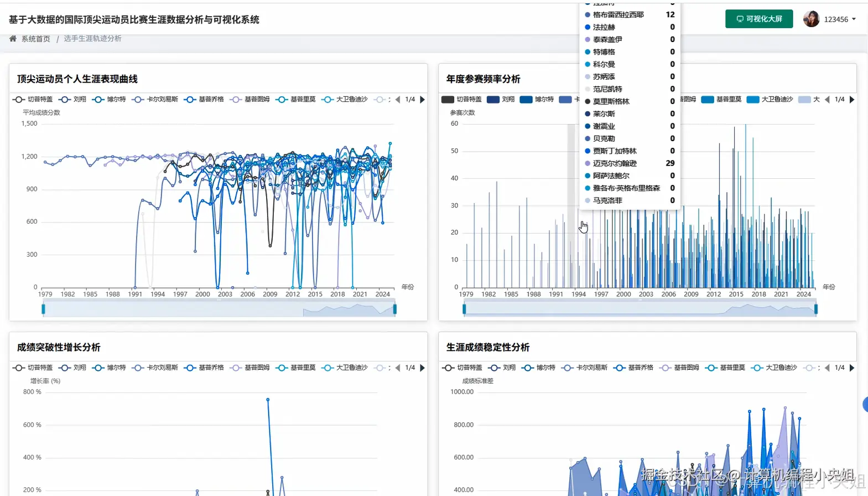Click left zoom handle under 顶尖运动员个人生涯表现曲线 chart
Image resolution: width=868 pixels, height=496 pixels.
click(43, 309)
